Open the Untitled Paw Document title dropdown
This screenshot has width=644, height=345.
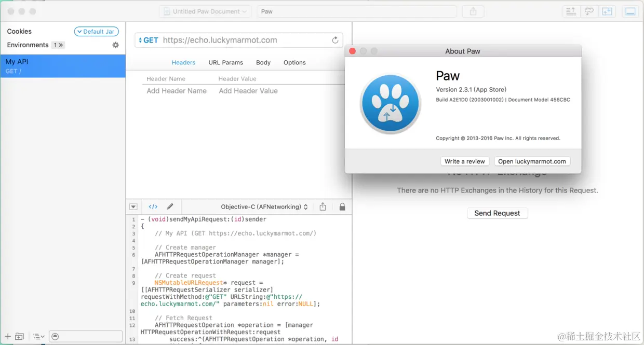click(206, 11)
